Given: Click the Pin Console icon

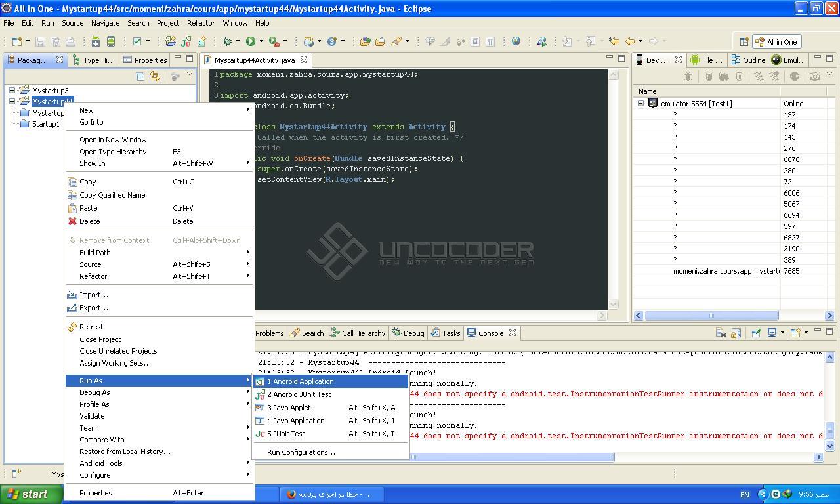Looking at the screenshot, I should pyautogui.click(x=755, y=333).
